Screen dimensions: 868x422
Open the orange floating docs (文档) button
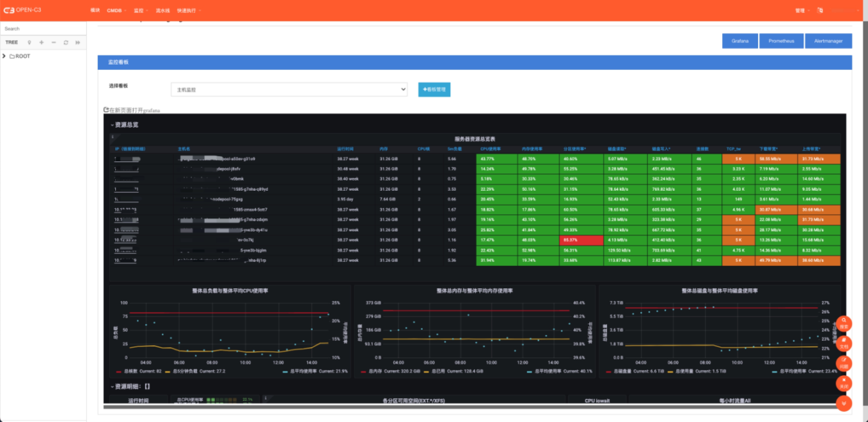coord(844,343)
